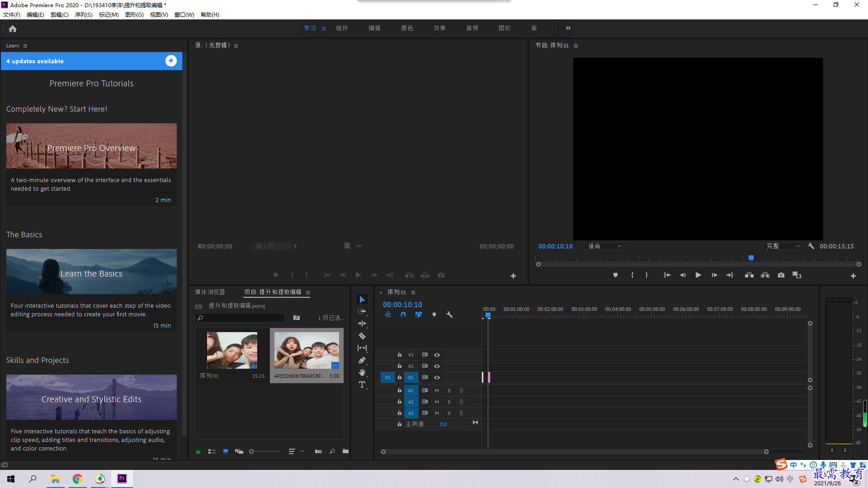Select the Razor tool

pyautogui.click(x=362, y=336)
